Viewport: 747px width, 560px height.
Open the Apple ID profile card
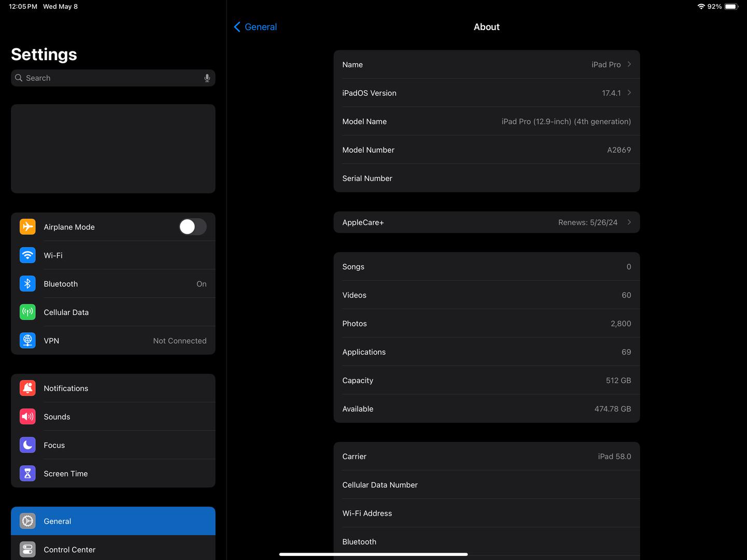113,149
